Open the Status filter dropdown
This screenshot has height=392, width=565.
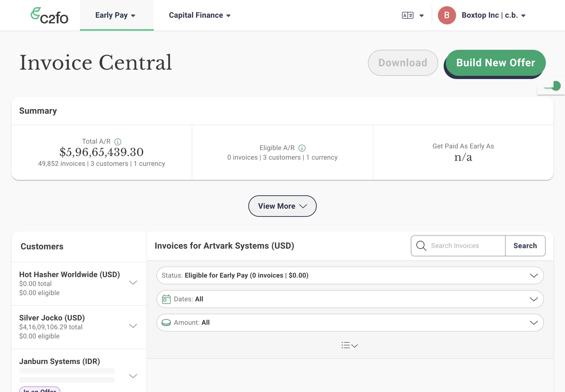point(350,275)
